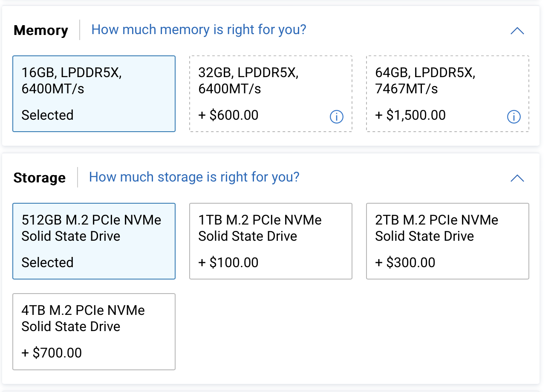
Task: Click the + $300.00 storage upgrade price
Action: [x=405, y=262]
